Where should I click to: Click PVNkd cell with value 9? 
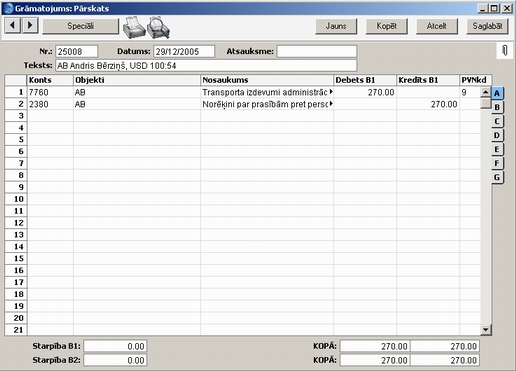pos(470,92)
